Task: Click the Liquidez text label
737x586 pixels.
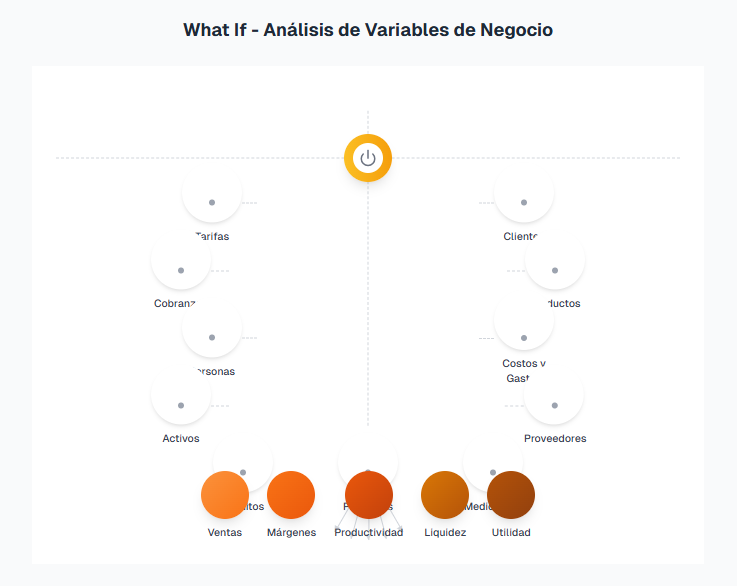Action: coord(445,532)
